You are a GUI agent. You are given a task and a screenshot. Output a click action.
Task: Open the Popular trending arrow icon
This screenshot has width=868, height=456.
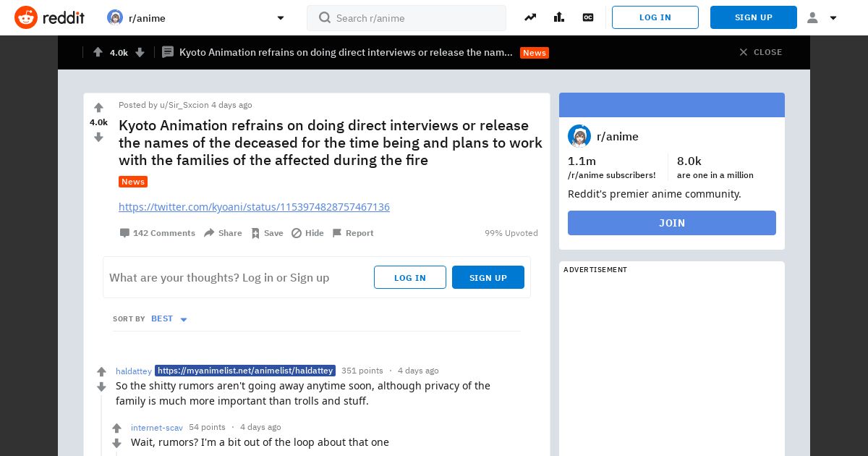pos(530,17)
